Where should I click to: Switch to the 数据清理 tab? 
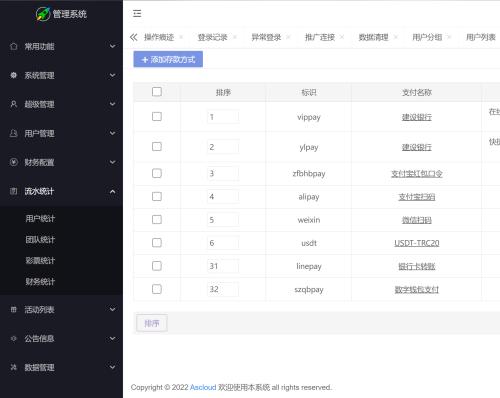click(x=373, y=37)
